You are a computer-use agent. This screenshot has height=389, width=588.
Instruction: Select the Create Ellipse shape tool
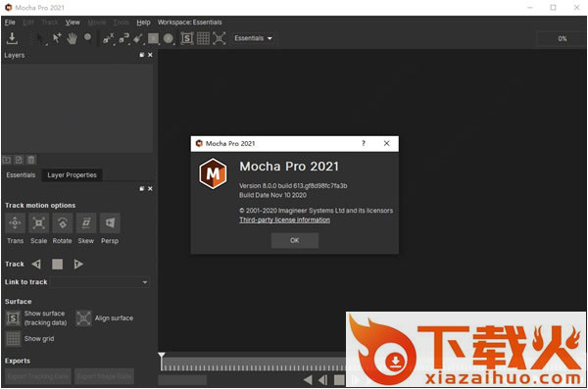(169, 38)
